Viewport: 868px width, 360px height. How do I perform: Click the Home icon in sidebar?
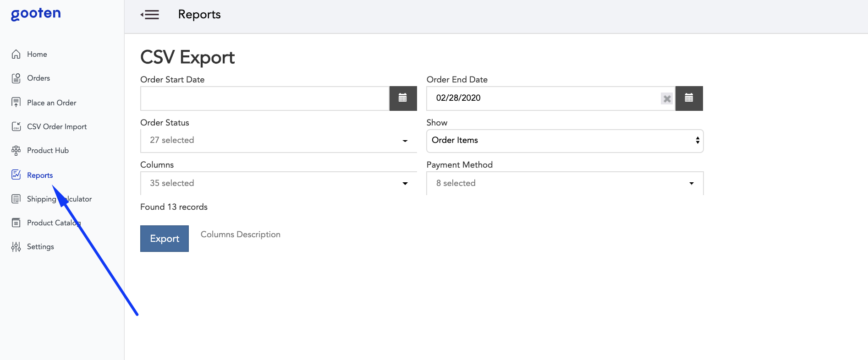coord(16,54)
